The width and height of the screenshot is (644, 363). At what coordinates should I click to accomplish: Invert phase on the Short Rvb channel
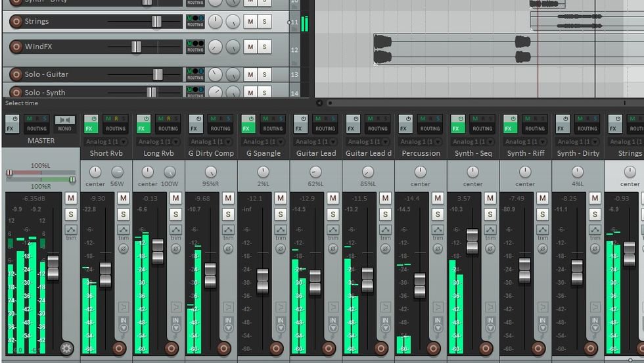[x=123, y=249]
